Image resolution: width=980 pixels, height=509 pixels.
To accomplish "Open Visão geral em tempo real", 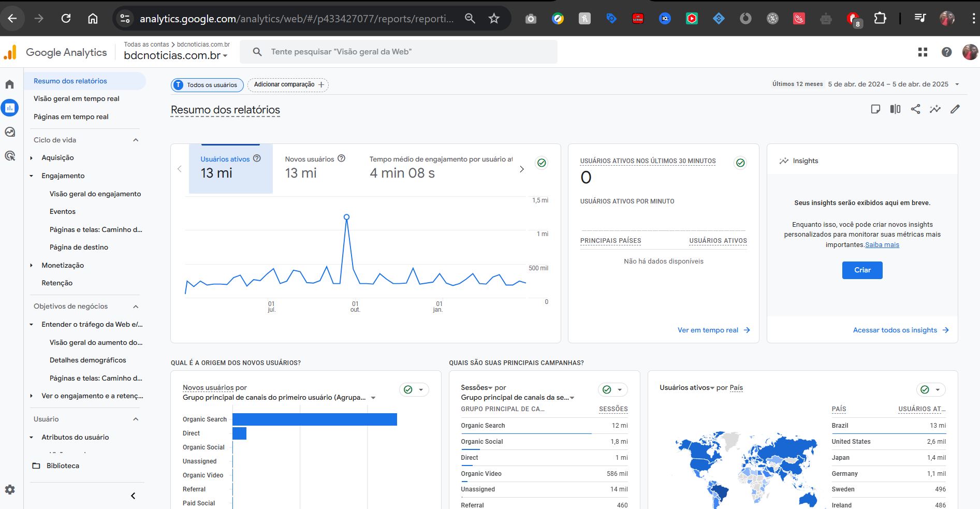I will pos(77,98).
